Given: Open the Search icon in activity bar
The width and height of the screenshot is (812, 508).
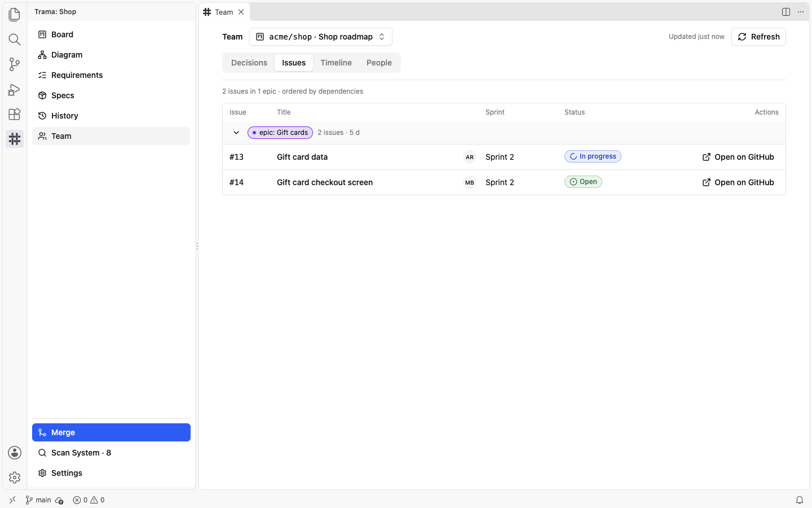Looking at the screenshot, I should [x=15, y=40].
